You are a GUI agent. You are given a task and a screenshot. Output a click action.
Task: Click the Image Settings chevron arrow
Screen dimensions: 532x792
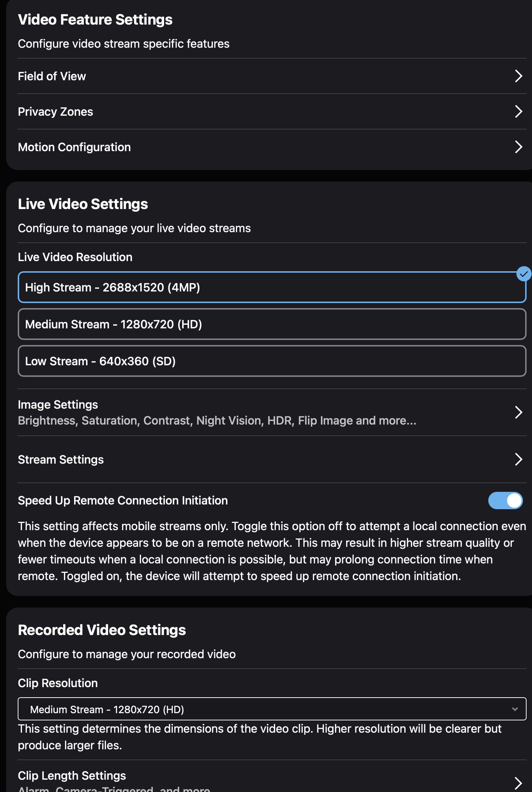coord(518,412)
